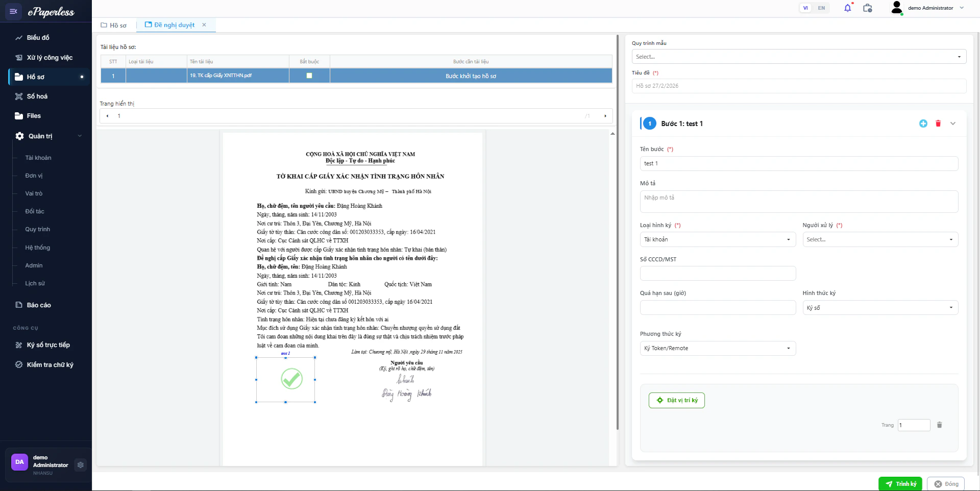The width and height of the screenshot is (980, 491).
Task: Open Vai trò under Quản trị
Action: pos(34,193)
